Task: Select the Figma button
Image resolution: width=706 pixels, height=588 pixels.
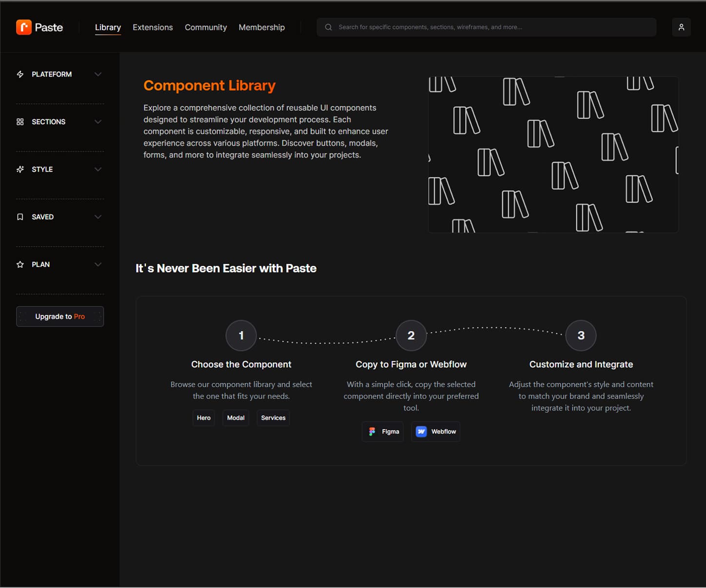Action: (x=383, y=431)
